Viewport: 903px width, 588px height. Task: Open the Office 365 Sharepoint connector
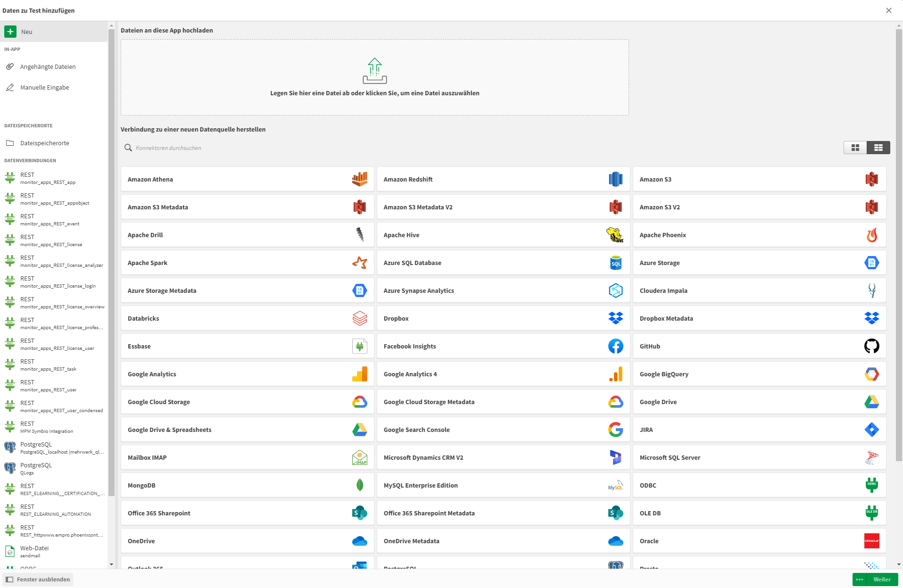click(247, 513)
